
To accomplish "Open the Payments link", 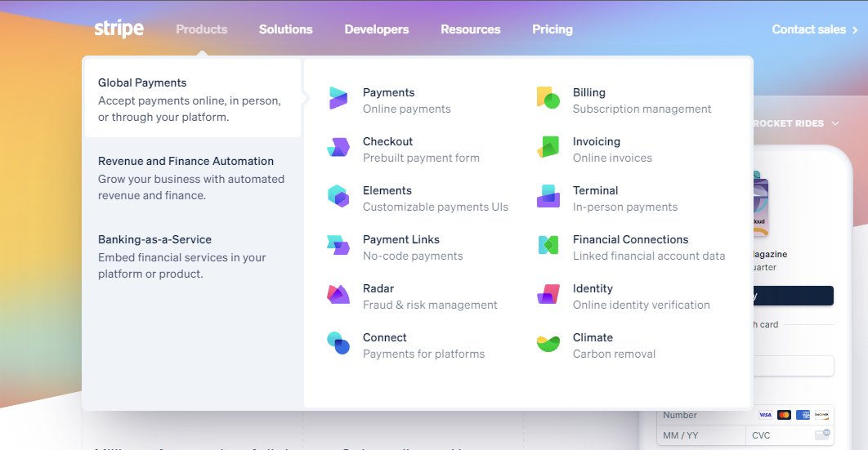I will tap(388, 92).
